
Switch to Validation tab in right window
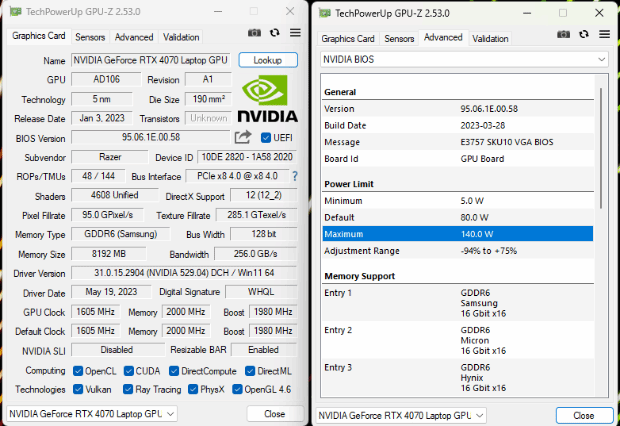pyautogui.click(x=490, y=39)
